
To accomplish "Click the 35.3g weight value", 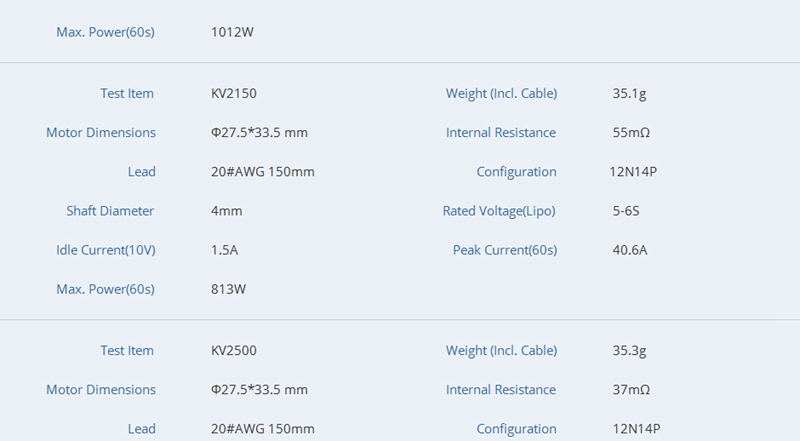I will click(630, 351).
